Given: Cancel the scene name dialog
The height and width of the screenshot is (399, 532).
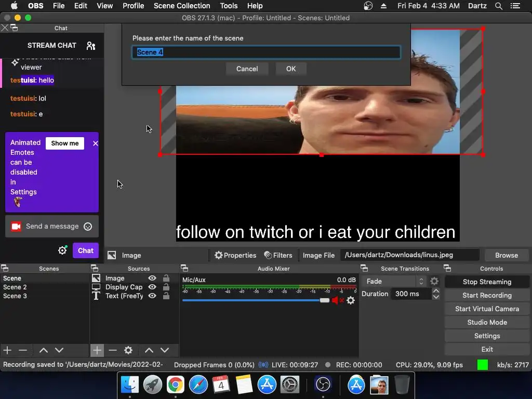Looking at the screenshot, I should point(247,69).
